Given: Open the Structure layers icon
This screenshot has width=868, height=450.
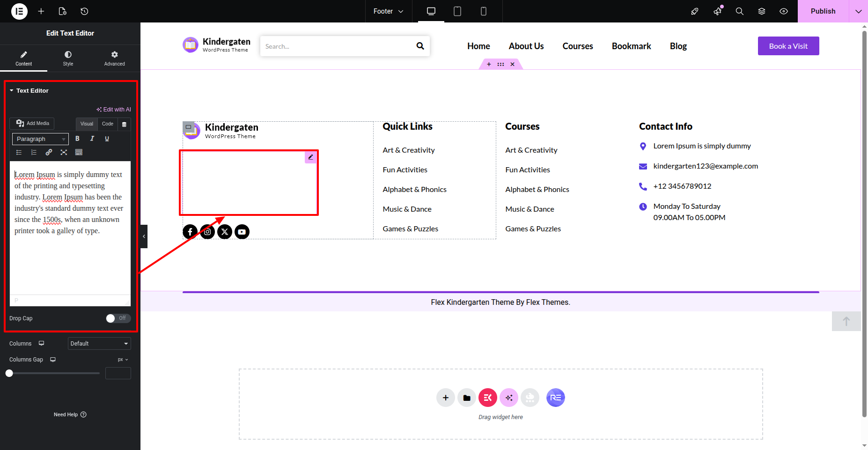Looking at the screenshot, I should 762,11.
